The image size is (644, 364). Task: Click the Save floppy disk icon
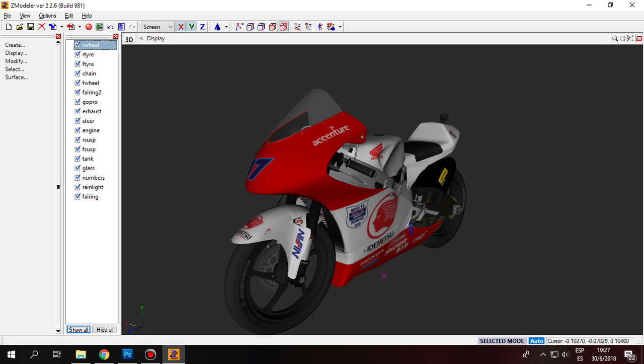click(30, 27)
